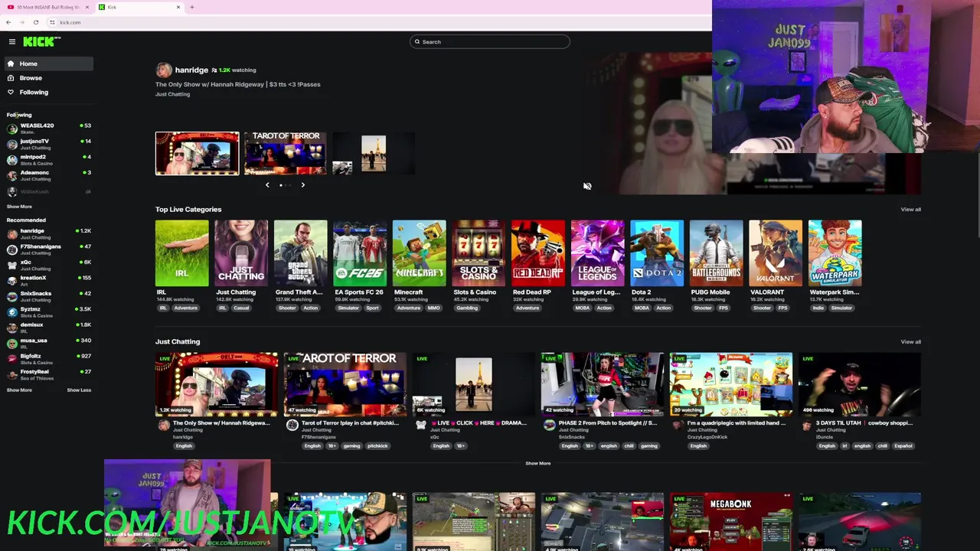980x551 pixels.
Task: Select the Eiffel Tower carousel thumbnail
Action: (x=374, y=153)
